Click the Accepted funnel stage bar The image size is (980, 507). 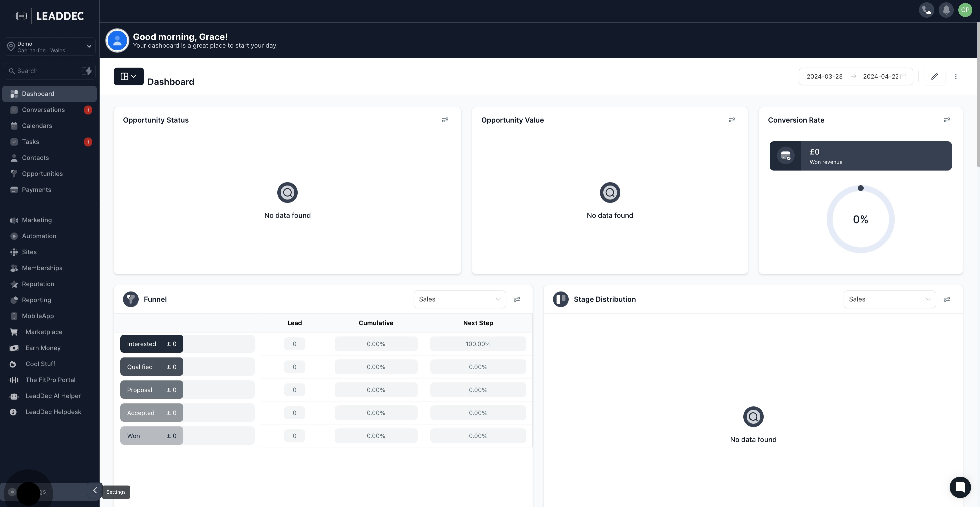(x=151, y=412)
